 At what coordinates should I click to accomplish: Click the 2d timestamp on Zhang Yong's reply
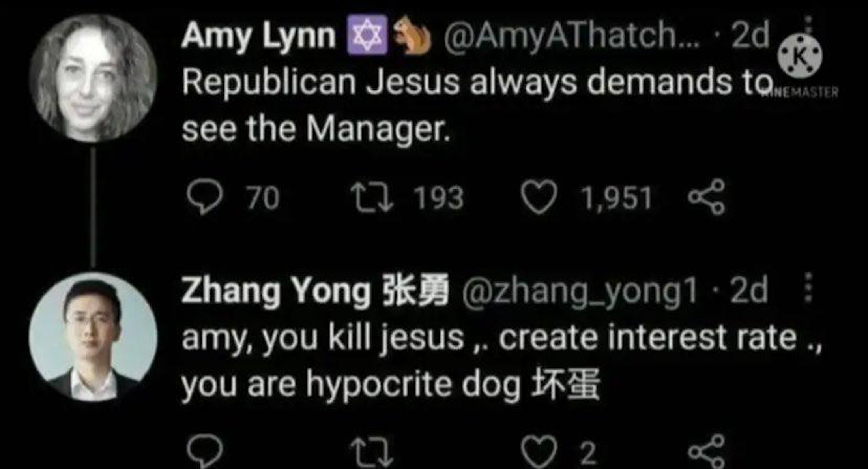pyautogui.click(x=748, y=291)
